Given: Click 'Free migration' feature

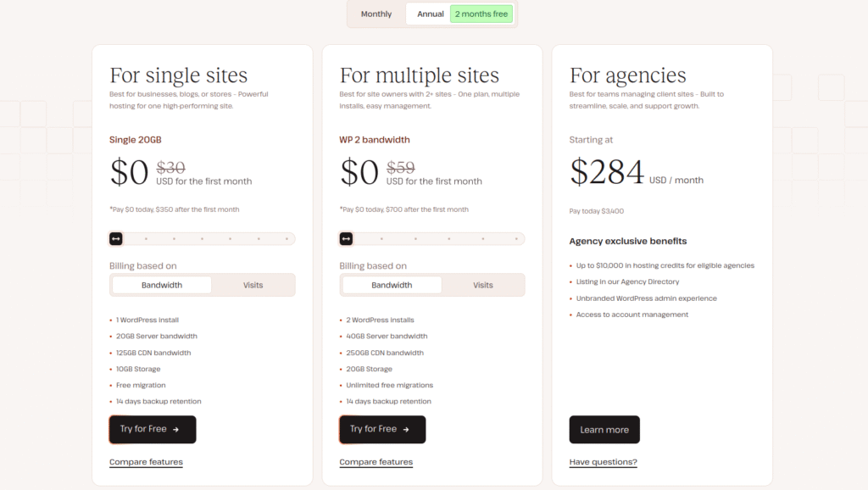Looking at the screenshot, I should coord(141,385).
